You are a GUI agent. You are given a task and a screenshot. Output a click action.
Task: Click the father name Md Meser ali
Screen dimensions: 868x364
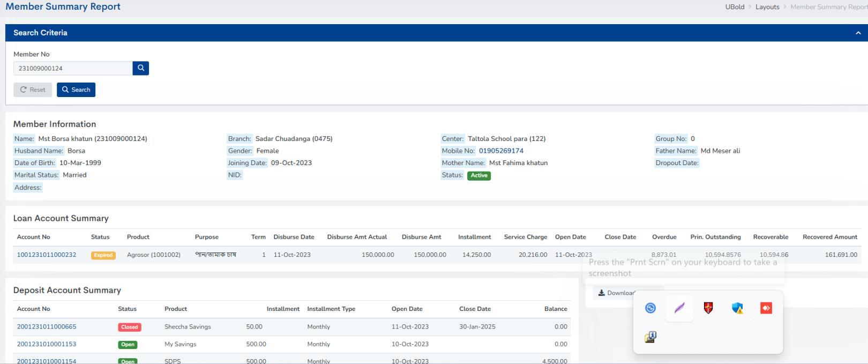tap(720, 151)
